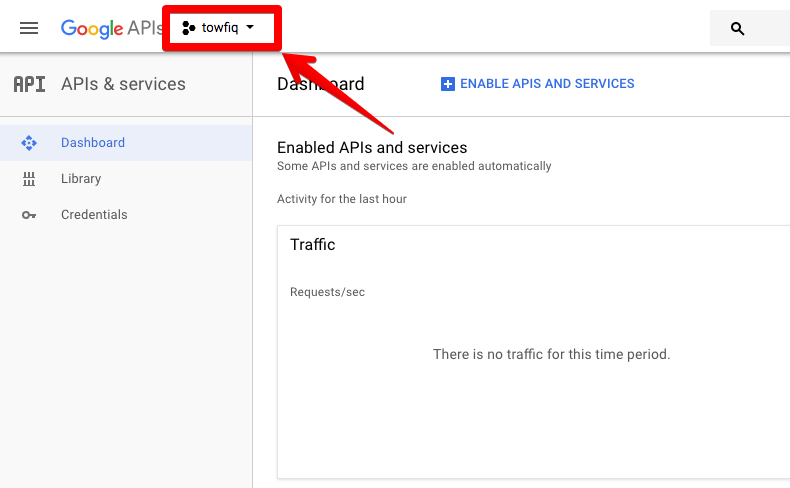790x488 pixels.
Task: Open the towfiq project selector
Action: [x=220, y=28]
